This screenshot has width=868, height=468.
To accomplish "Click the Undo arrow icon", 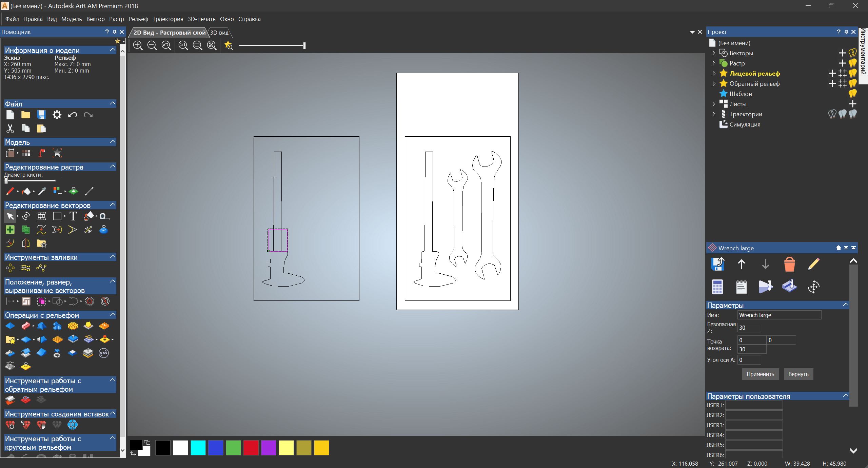I will [x=72, y=115].
